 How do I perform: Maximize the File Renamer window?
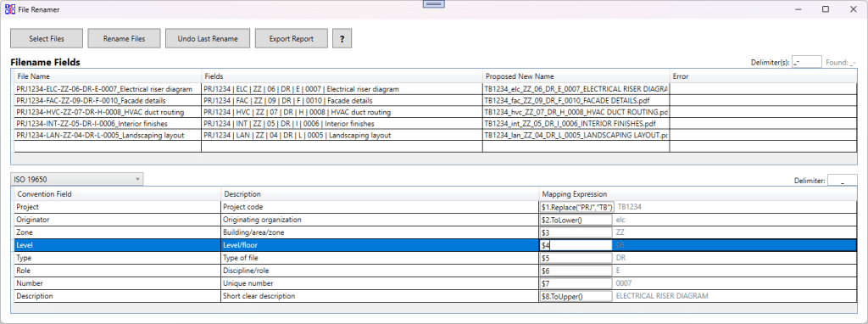(826, 9)
